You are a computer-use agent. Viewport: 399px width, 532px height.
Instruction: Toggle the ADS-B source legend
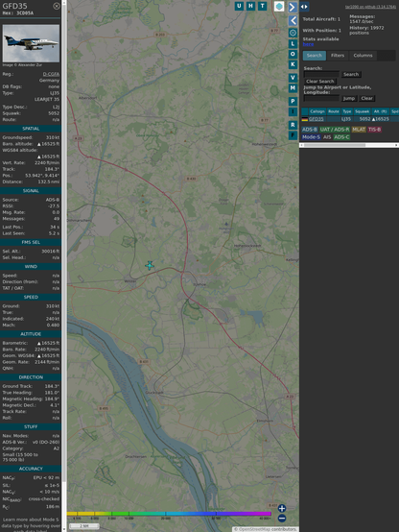(309, 130)
